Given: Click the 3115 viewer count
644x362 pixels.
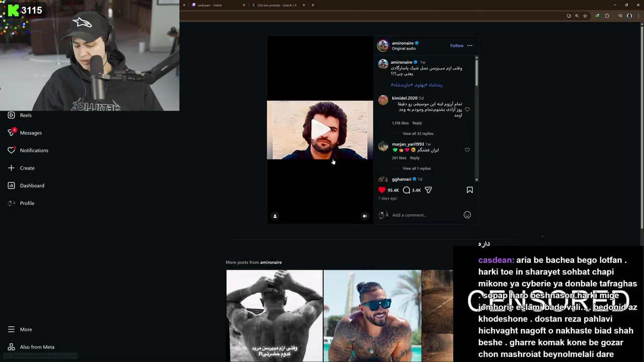Looking at the screenshot, I should point(32,10).
